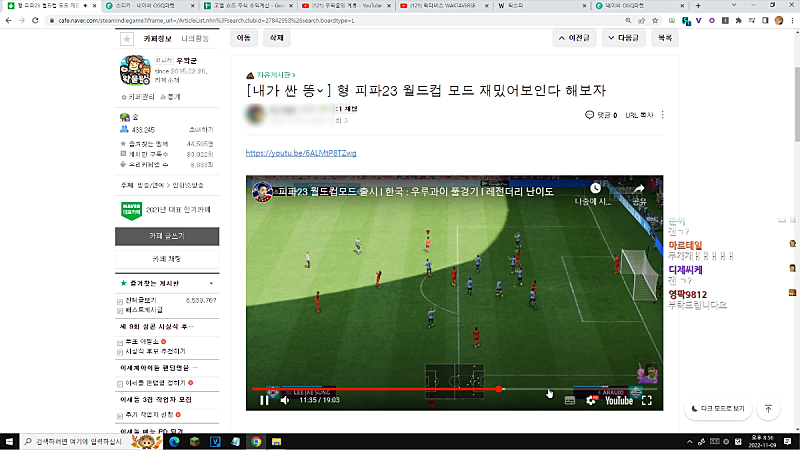800x450 pixels.
Task: Click the invite members link
Action: coord(201,130)
